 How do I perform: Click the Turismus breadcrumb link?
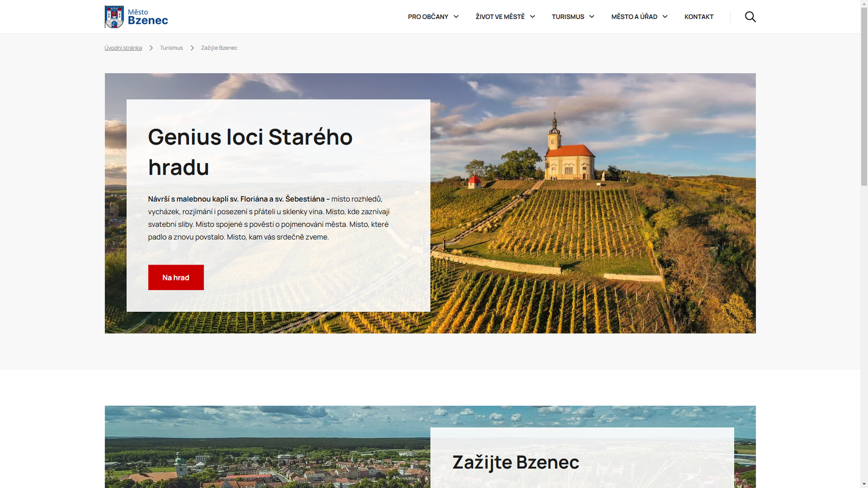171,48
